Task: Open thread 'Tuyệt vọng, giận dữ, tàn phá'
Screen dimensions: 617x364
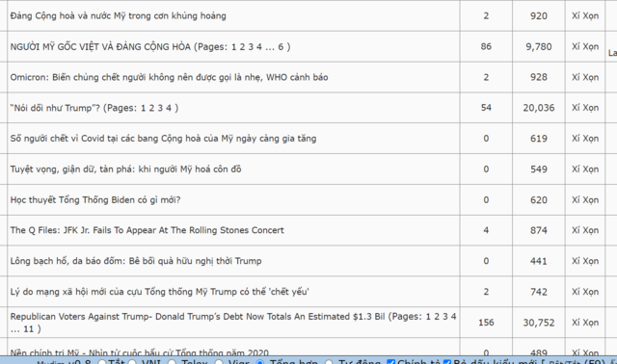Action: point(126,169)
